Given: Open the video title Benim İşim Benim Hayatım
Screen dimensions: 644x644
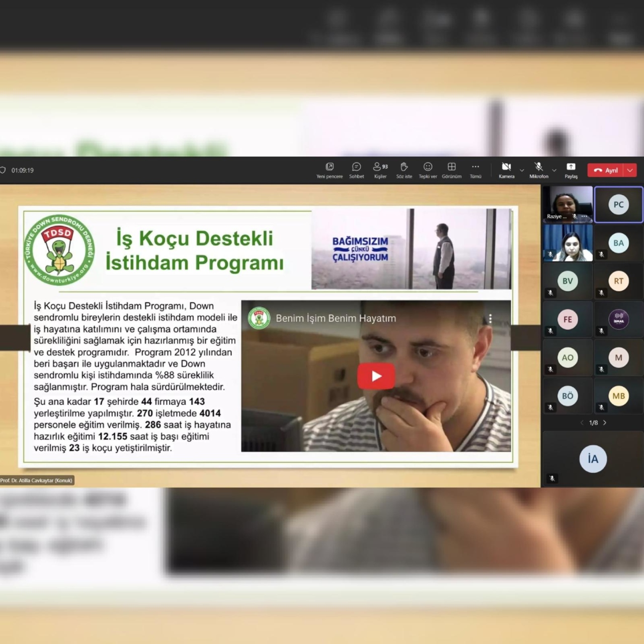Looking at the screenshot, I should [x=336, y=318].
